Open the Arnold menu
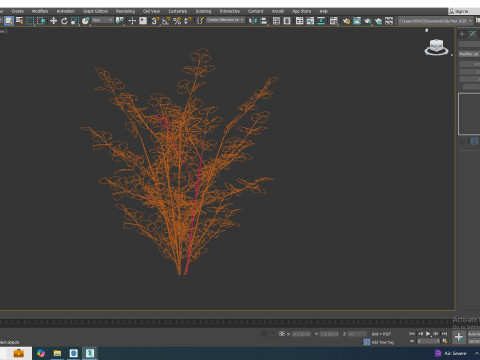This screenshot has width=480, height=360. click(278, 11)
